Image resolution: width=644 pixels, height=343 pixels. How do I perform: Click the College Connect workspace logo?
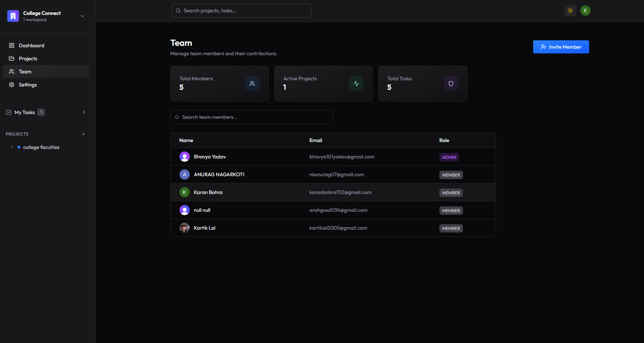point(13,16)
